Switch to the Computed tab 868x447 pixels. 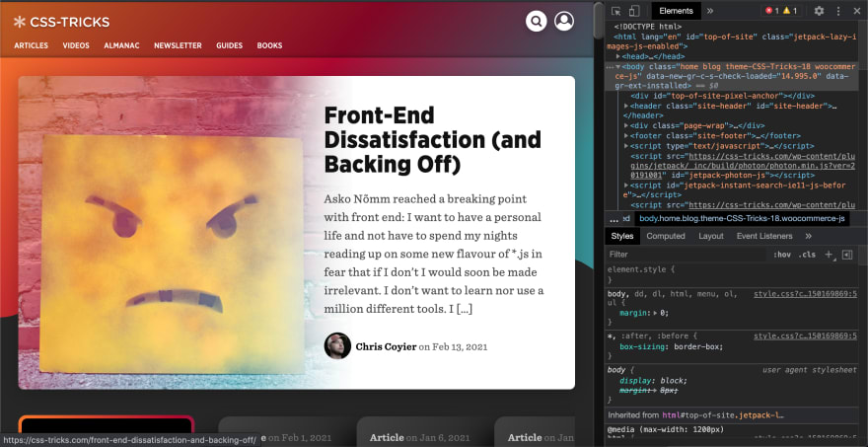[666, 236]
